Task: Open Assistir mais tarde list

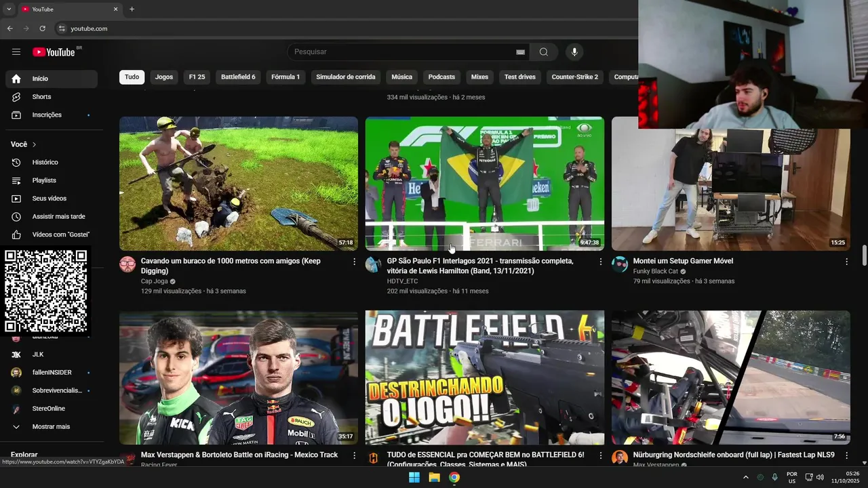Action: pyautogui.click(x=52, y=216)
